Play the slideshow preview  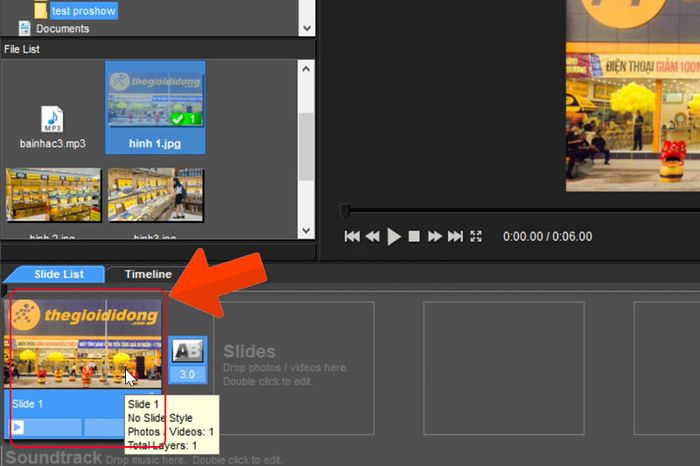point(393,236)
